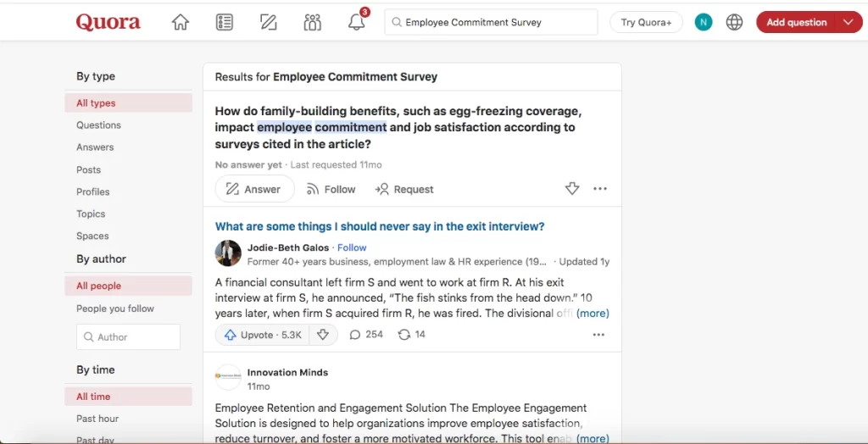This screenshot has height=444, width=868.
Task: Open notifications bell icon
Action: [357, 21]
